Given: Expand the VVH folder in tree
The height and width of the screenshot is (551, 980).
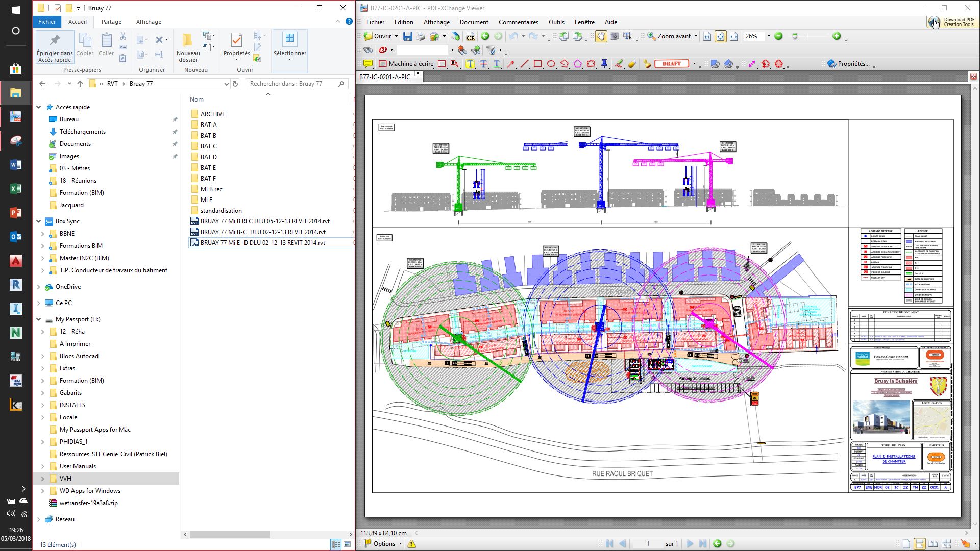Looking at the screenshot, I should 42,479.
